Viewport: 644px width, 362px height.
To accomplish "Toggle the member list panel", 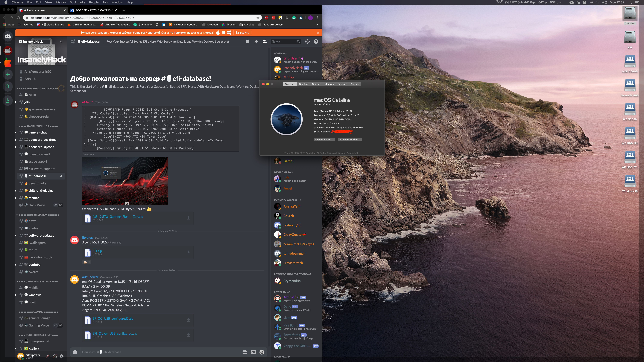I will pyautogui.click(x=264, y=42).
